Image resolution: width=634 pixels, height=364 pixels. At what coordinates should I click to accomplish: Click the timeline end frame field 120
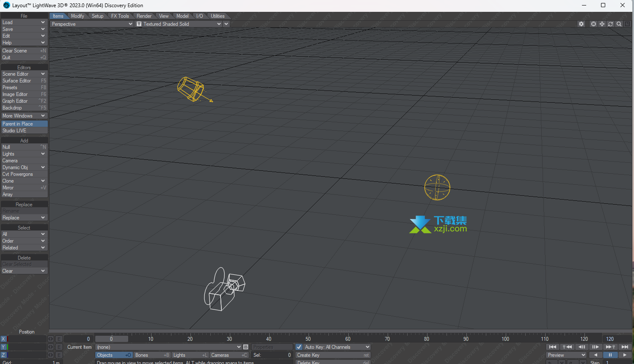(617, 339)
